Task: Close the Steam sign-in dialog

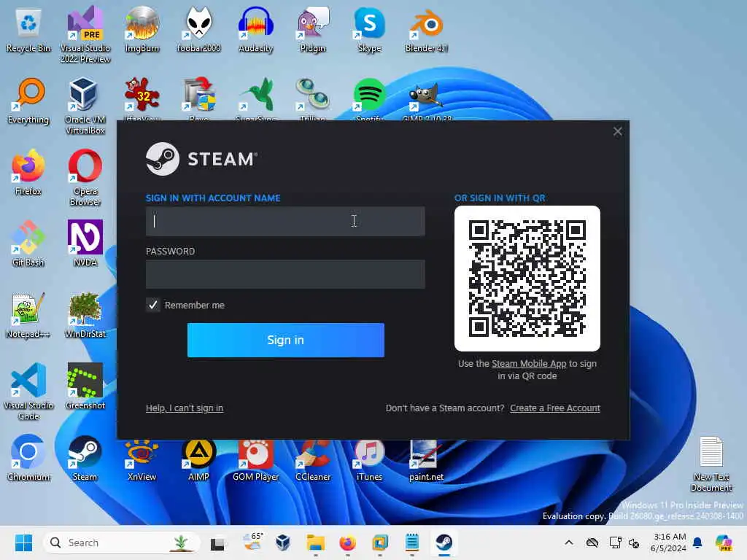Action: click(x=617, y=131)
